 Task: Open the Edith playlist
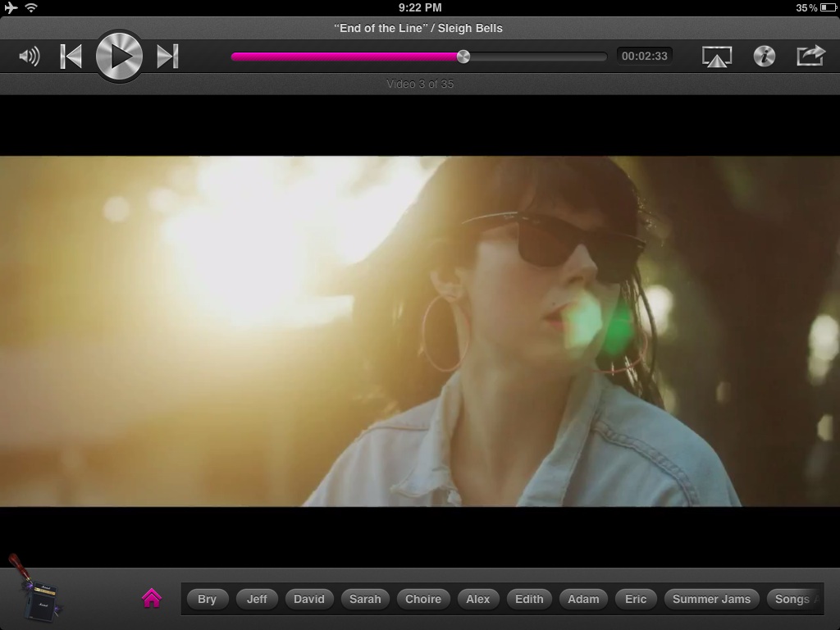pos(529,599)
